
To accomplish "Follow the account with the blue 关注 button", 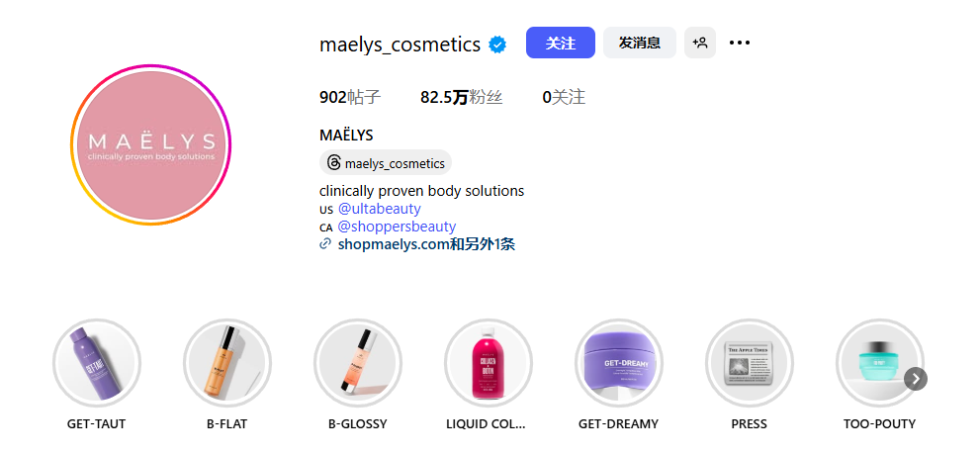I will 561,43.
